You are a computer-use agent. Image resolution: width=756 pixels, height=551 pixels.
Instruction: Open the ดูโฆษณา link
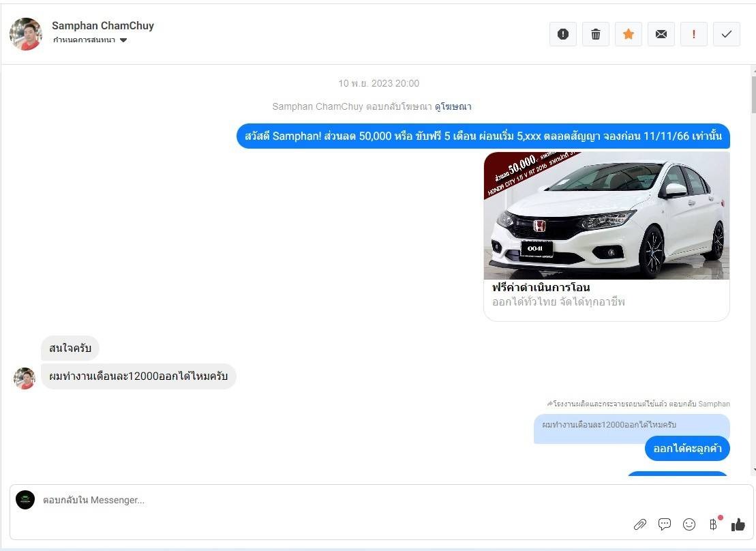pyautogui.click(x=453, y=106)
